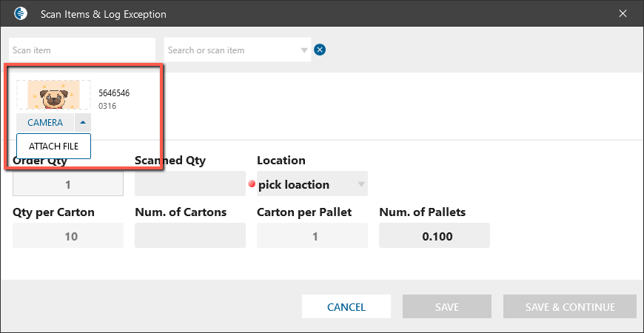Toggle the arrow next to CAMERA

click(83, 122)
